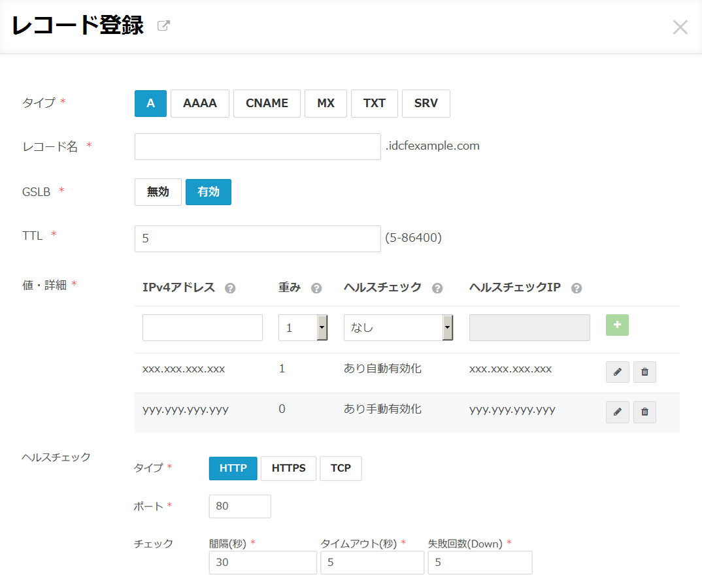Select TCP health check type
Viewport: 702px width, 588px height.
tap(341, 468)
